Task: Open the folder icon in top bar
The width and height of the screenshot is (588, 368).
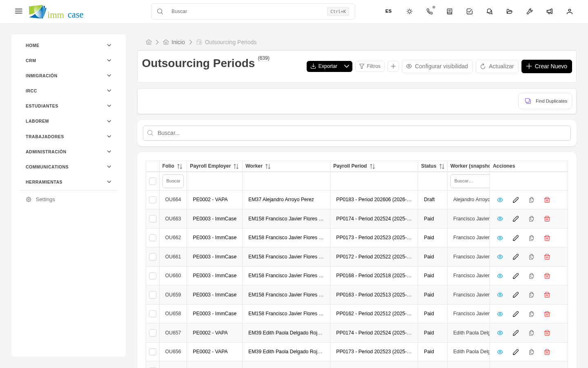Action: pos(510,11)
